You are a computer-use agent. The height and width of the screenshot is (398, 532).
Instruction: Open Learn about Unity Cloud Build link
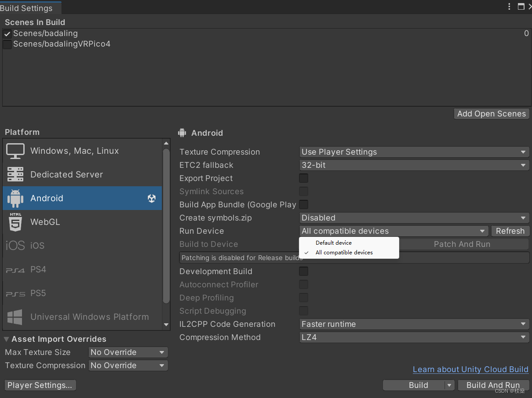point(470,370)
